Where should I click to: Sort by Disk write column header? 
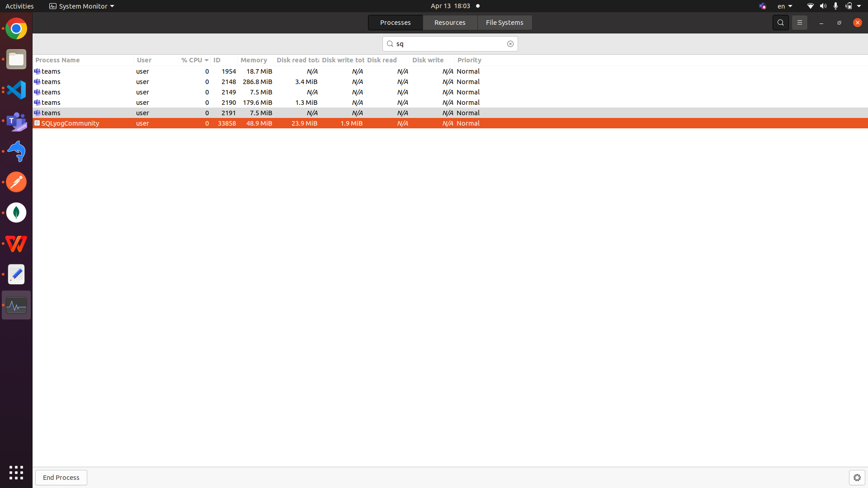[x=432, y=60]
